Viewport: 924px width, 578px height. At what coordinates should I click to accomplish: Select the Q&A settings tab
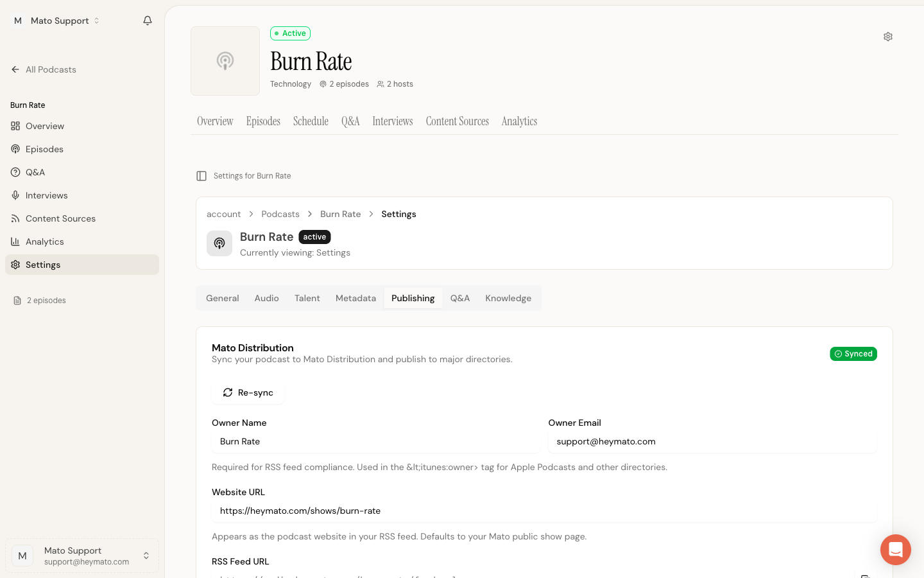point(460,298)
